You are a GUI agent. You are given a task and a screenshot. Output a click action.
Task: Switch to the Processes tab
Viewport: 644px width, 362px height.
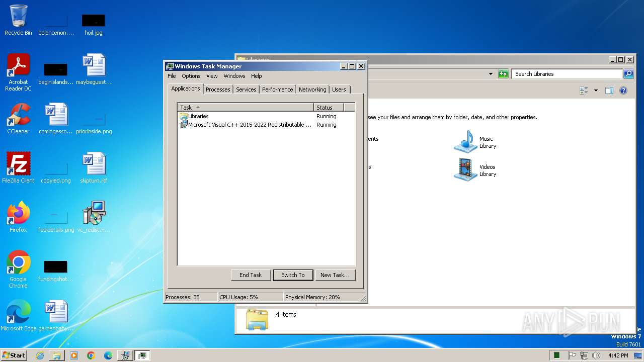click(x=218, y=89)
